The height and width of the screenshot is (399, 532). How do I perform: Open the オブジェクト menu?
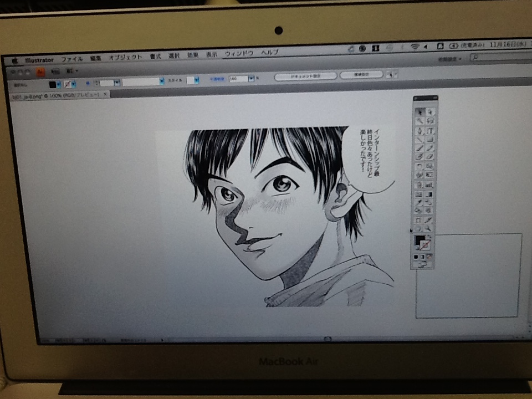click(x=126, y=57)
